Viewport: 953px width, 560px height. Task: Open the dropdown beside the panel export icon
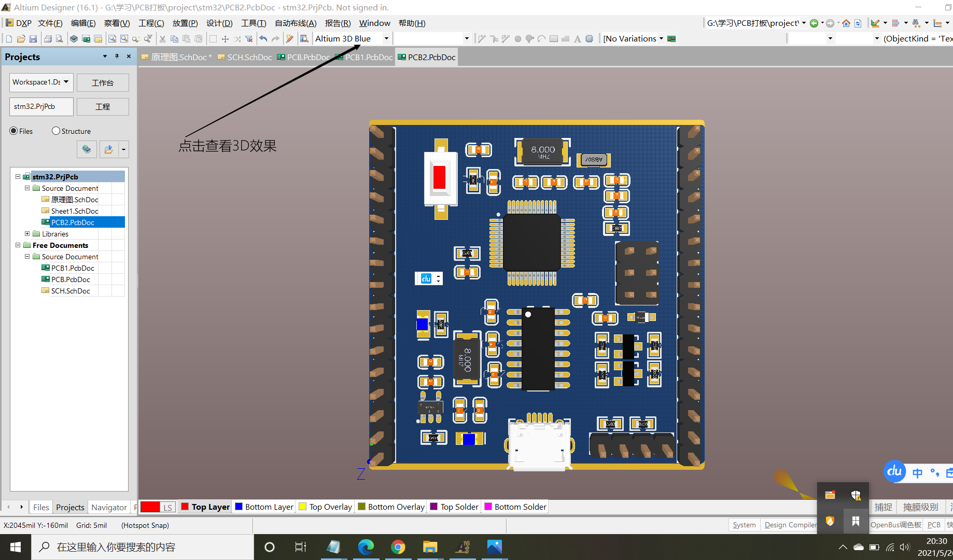[x=123, y=149]
